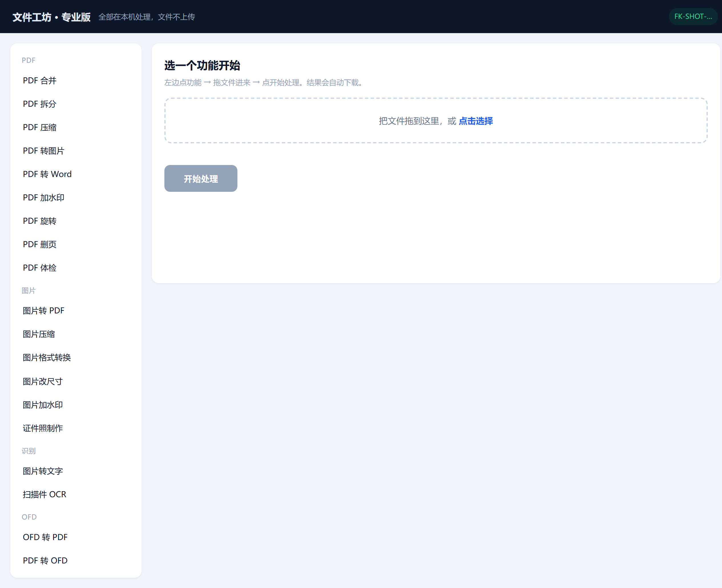Select 图片改尺寸 tool
The image size is (722, 588).
click(76, 381)
